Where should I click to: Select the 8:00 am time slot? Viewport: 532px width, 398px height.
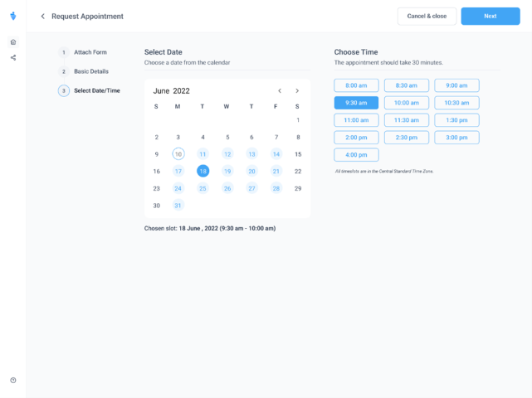356,85
